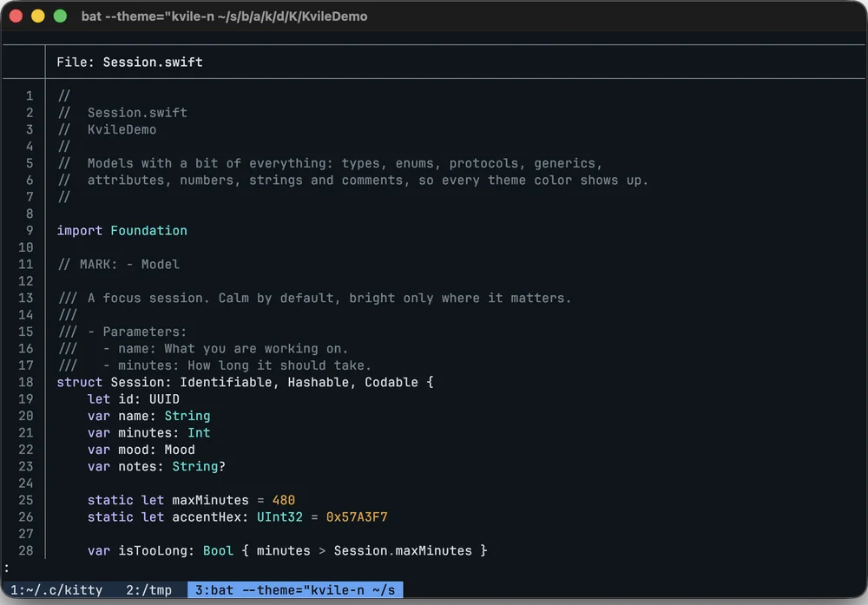This screenshot has width=868, height=605.
Task: Switch to tab 1:~/.c/kitty
Action: [x=56, y=590]
